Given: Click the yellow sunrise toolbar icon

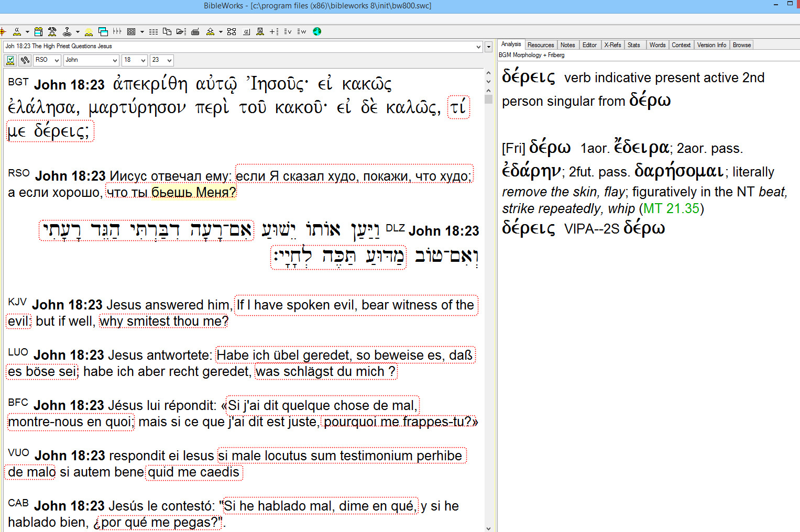Looking at the screenshot, I should point(89,31).
